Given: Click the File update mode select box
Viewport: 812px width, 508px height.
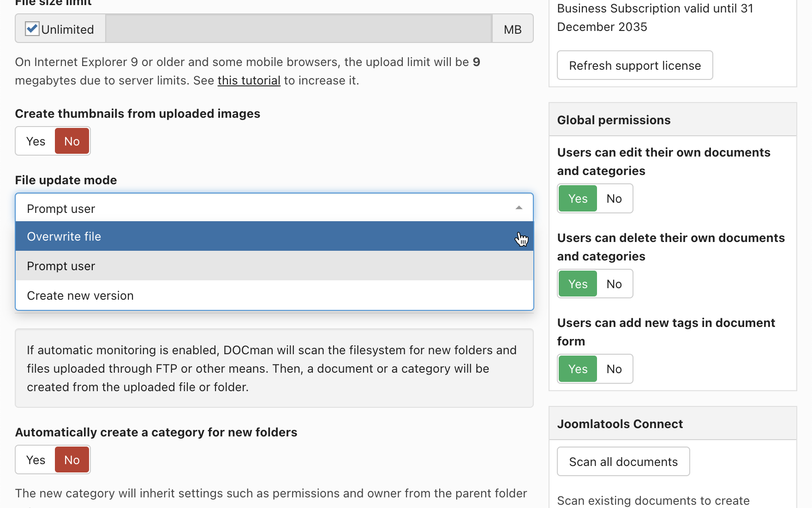Looking at the screenshot, I should pyautogui.click(x=268, y=209).
